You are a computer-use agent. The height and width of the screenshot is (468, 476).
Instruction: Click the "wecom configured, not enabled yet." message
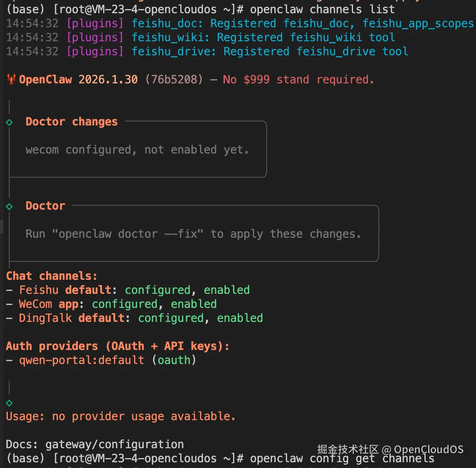coord(137,150)
